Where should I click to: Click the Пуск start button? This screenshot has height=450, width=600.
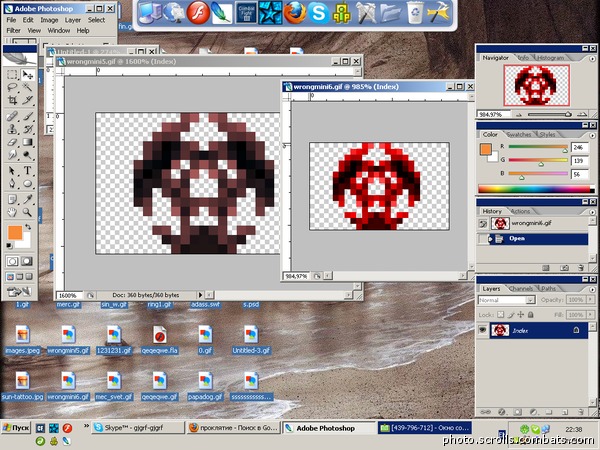pos(16,428)
